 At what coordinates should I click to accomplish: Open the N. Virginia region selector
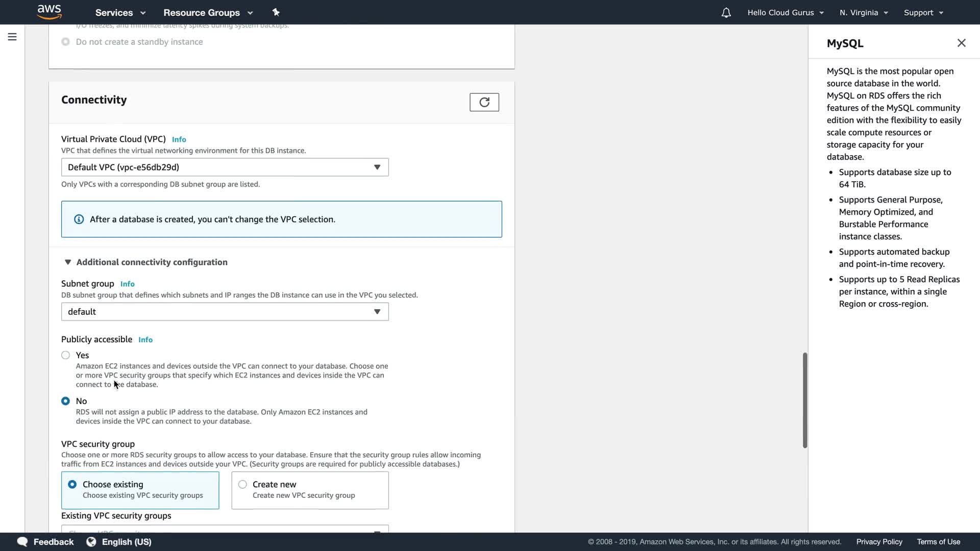(x=864, y=13)
